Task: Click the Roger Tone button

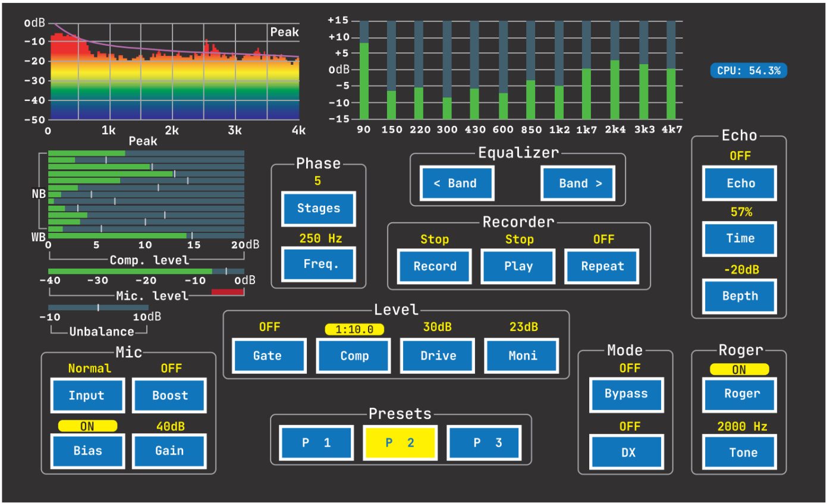Action: [740, 453]
